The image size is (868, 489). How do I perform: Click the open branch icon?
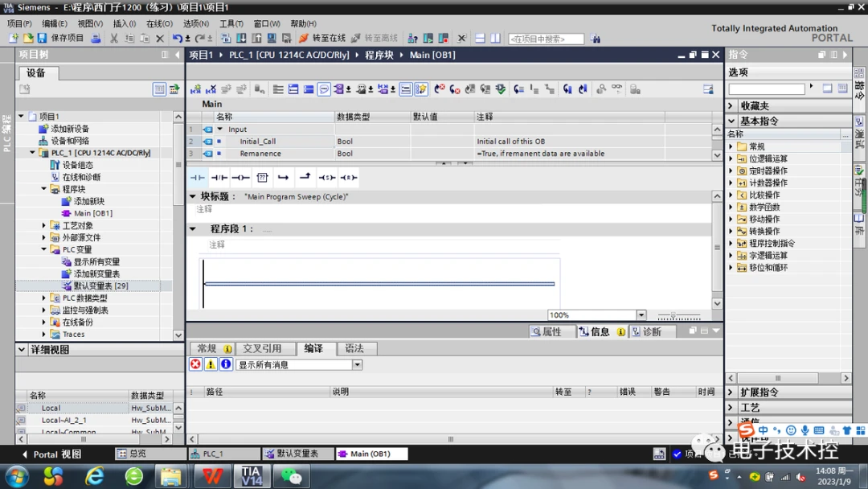click(284, 178)
